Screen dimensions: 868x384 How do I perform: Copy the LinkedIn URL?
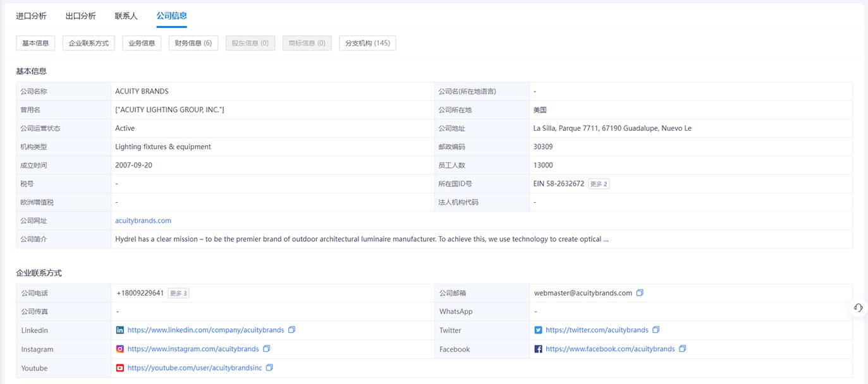click(x=291, y=330)
